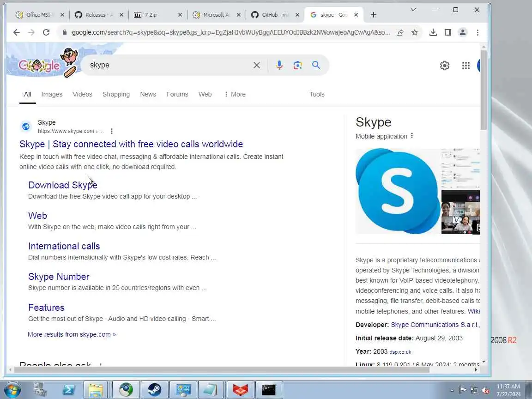This screenshot has height=399, width=532.
Task: Open the Windows Start menu
Action: click(x=12, y=390)
